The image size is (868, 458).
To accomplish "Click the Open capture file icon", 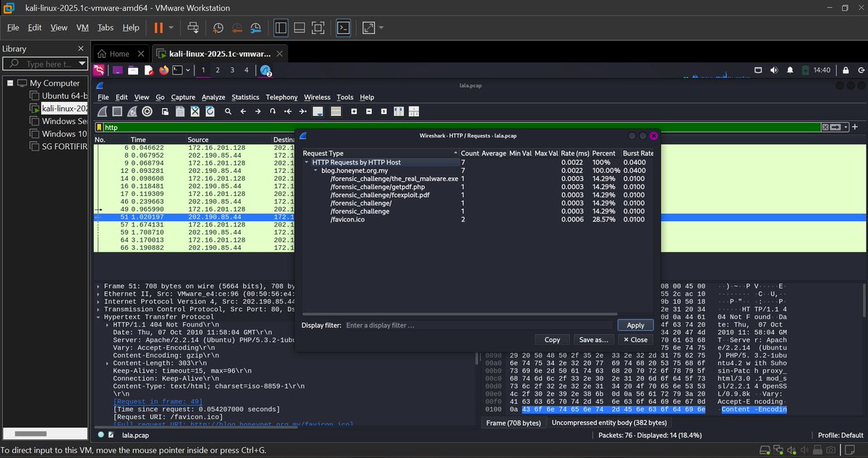I will point(166,111).
